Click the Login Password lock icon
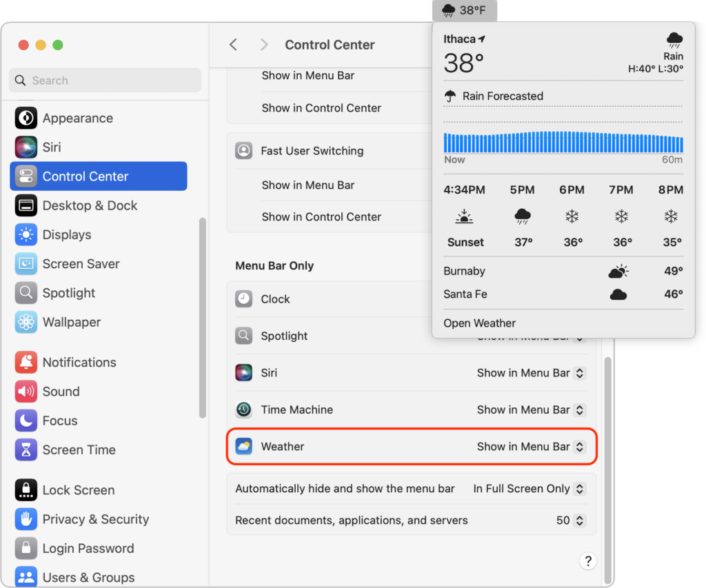Image resolution: width=706 pixels, height=588 pixels. coord(26,549)
